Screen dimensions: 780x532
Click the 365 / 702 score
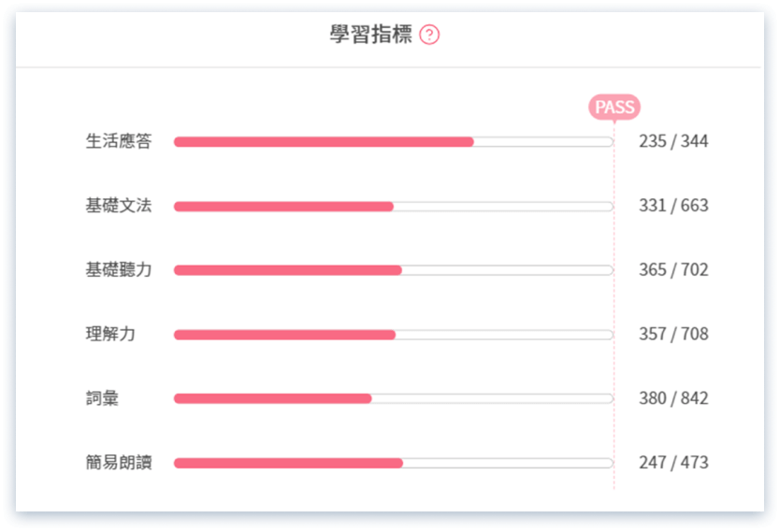pyautogui.click(x=673, y=269)
